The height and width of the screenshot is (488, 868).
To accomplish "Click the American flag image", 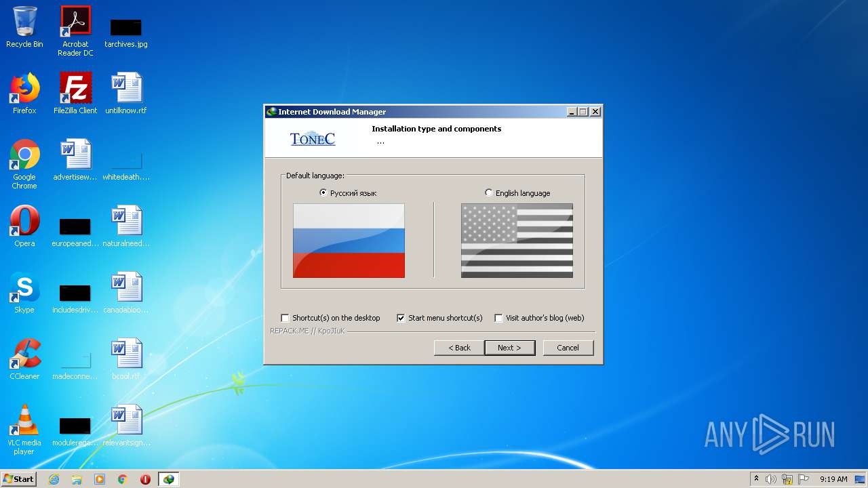I will (517, 241).
